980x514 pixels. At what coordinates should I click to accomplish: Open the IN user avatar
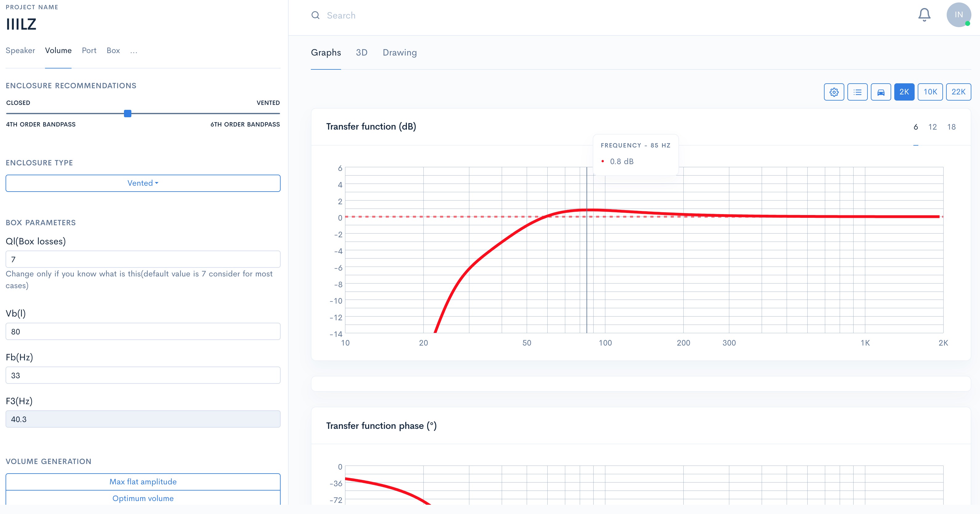(959, 15)
